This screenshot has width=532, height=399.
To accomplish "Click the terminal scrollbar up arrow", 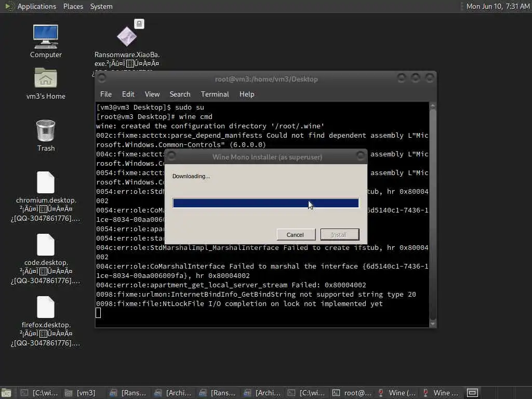I will pos(433,106).
